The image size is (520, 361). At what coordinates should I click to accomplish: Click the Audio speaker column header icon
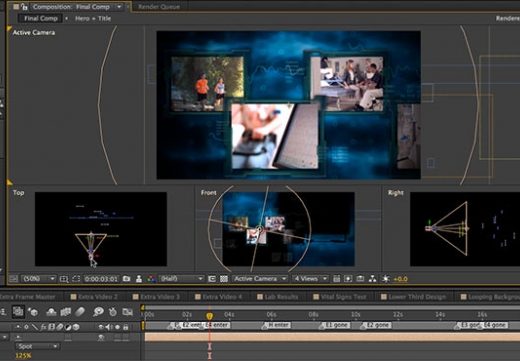pos(109,327)
